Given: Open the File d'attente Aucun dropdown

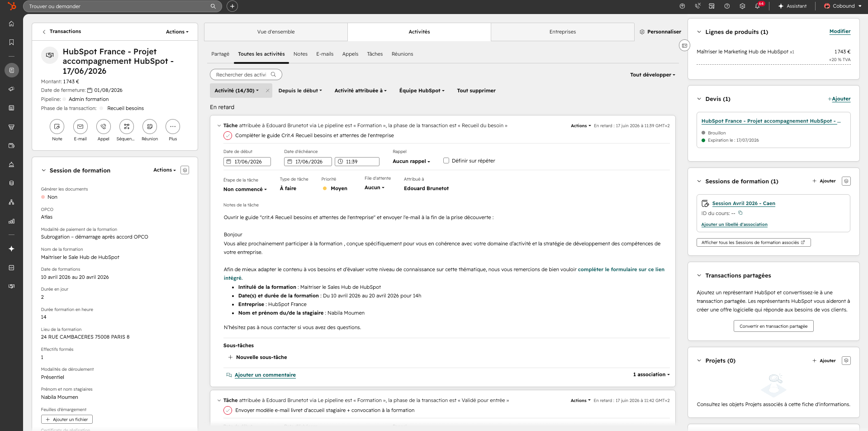Looking at the screenshot, I should click(375, 187).
